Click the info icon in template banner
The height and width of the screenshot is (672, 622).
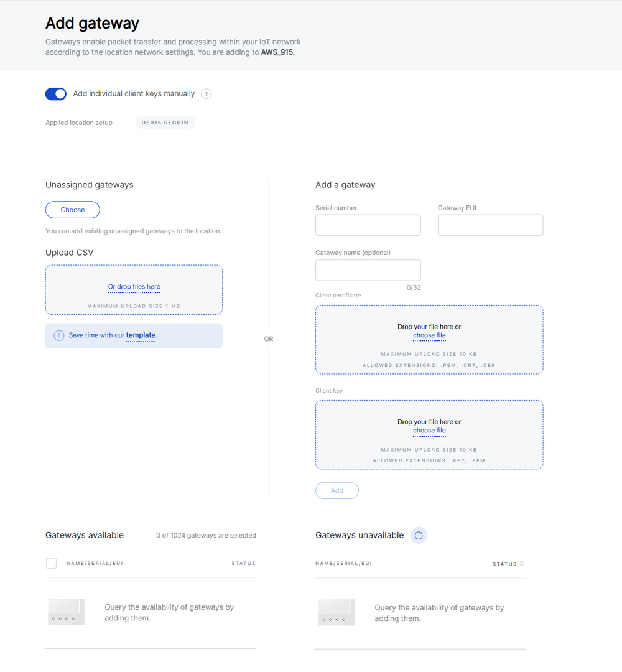pos(58,335)
